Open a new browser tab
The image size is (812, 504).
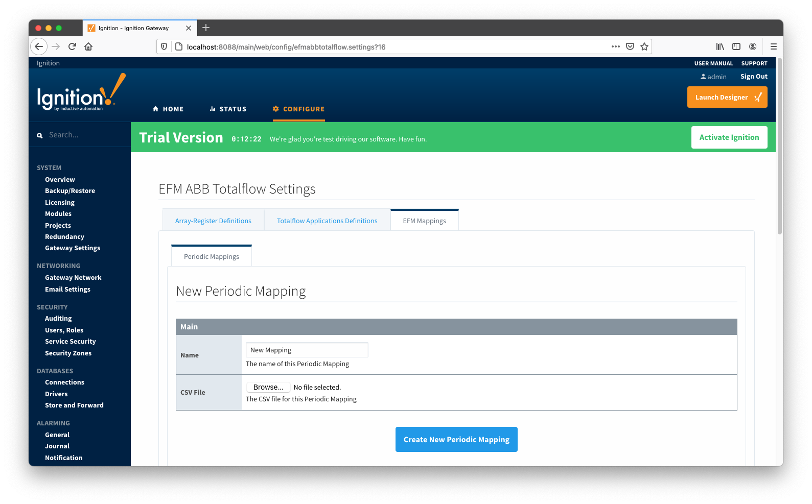point(206,28)
